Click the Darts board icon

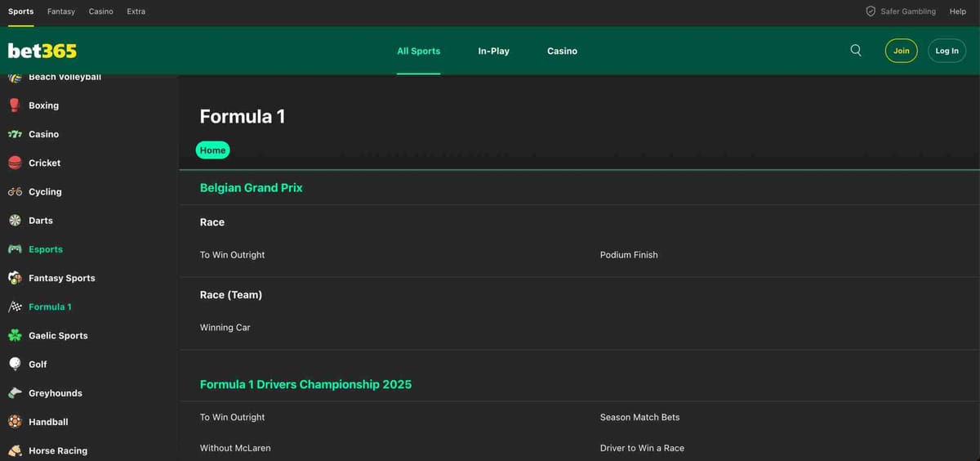15,221
